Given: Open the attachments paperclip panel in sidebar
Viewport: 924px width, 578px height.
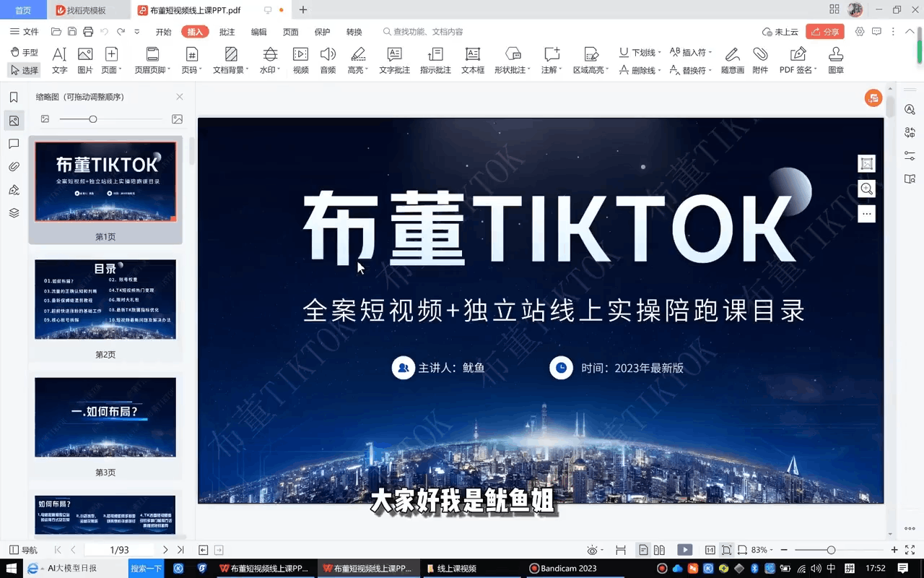Looking at the screenshot, I should [14, 167].
